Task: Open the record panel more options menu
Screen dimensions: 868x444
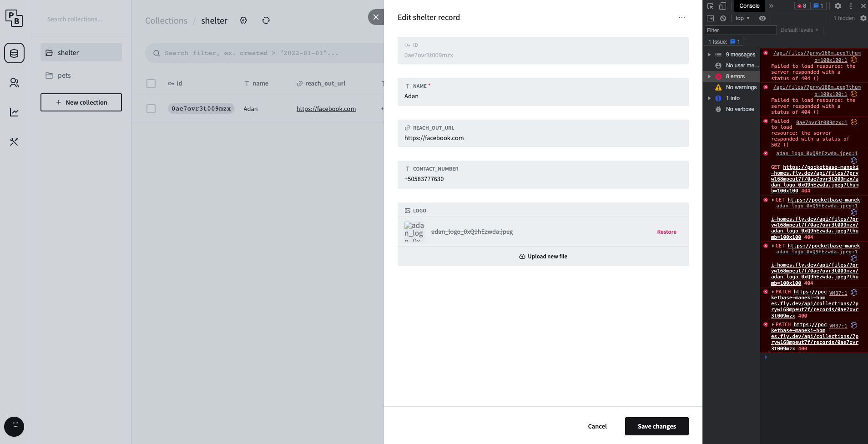Action: tap(682, 17)
